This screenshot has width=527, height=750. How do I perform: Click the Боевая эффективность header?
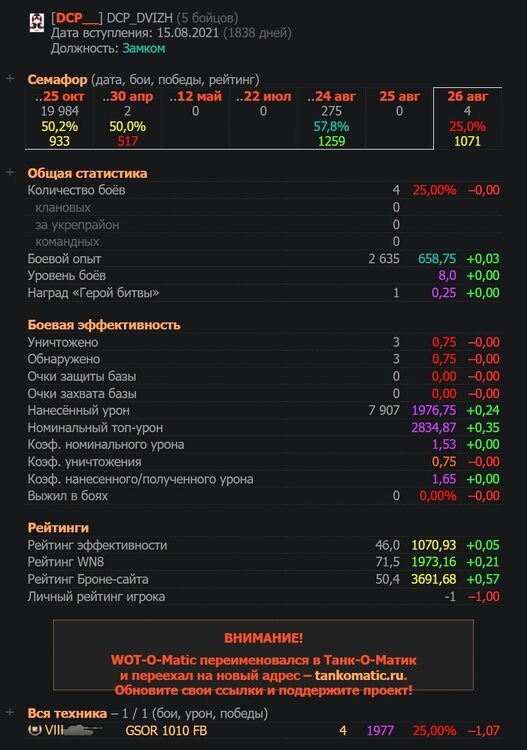tap(104, 325)
